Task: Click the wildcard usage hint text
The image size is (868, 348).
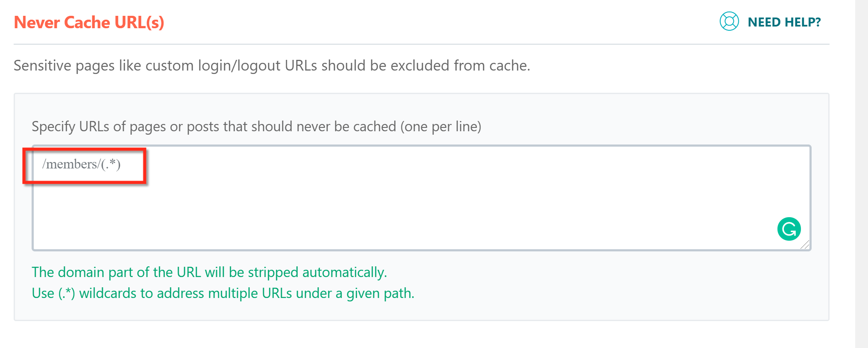Action: [223, 293]
